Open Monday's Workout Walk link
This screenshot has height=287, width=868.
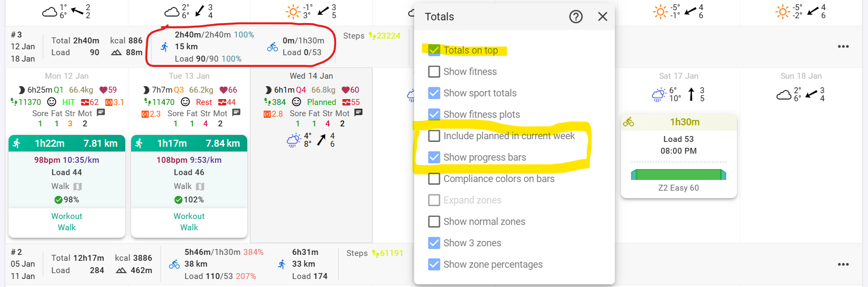(x=67, y=222)
